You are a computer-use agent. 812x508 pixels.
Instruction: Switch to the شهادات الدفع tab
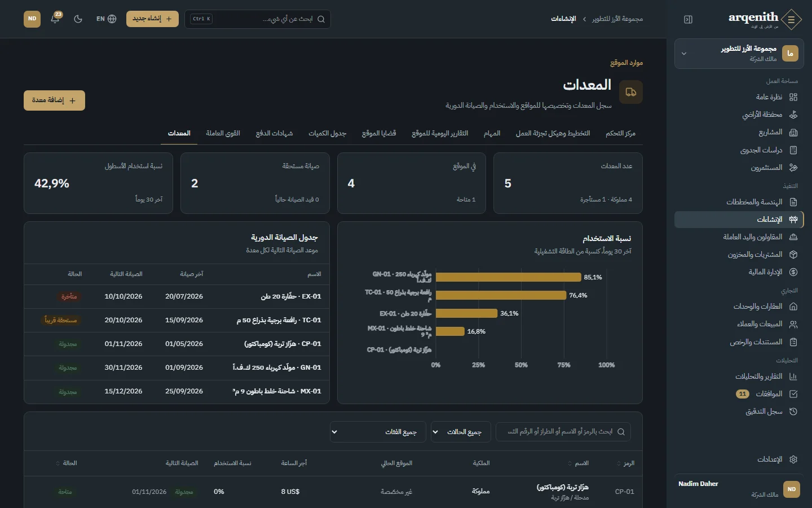click(274, 133)
